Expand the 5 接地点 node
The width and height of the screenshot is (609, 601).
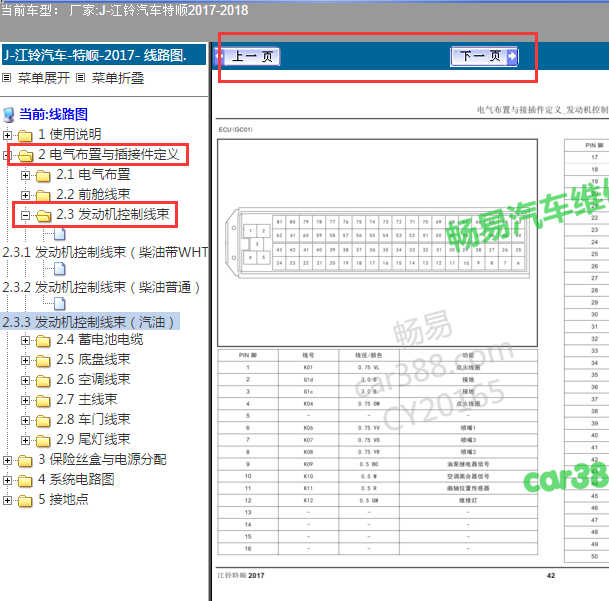click(x=7, y=500)
